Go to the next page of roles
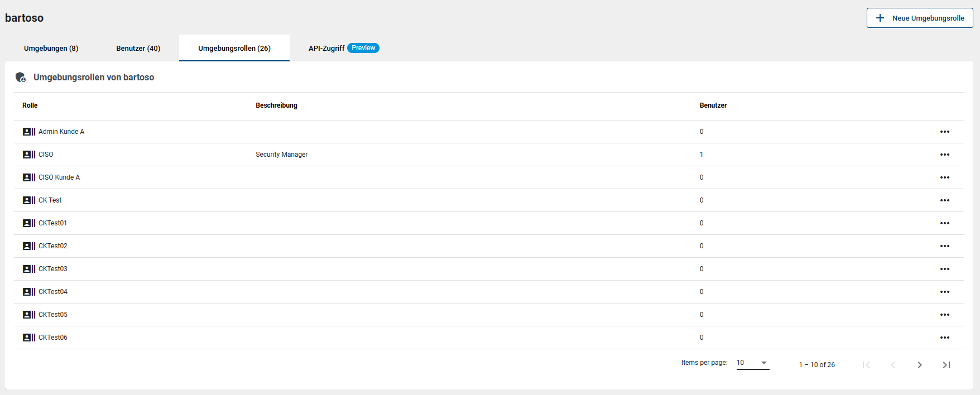980x395 pixels. [x=919, y=365]
